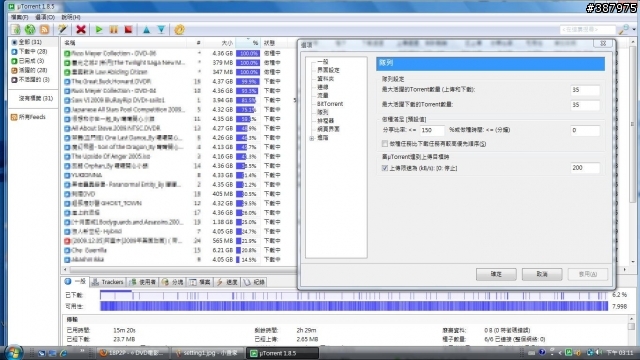This screenshot has width=640, height=360.
Task: Switch to the Peers tab beside Trackers
Action: click(x=143, y=282)
